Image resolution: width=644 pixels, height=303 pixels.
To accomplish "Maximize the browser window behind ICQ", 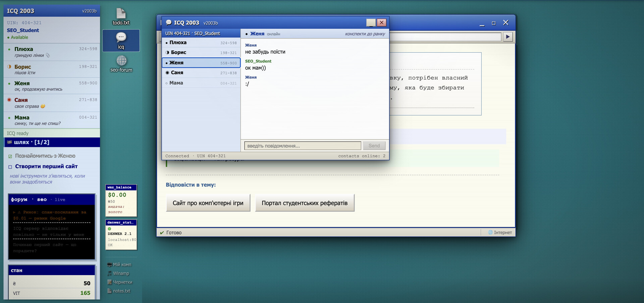I will click(x=493, y=23).
